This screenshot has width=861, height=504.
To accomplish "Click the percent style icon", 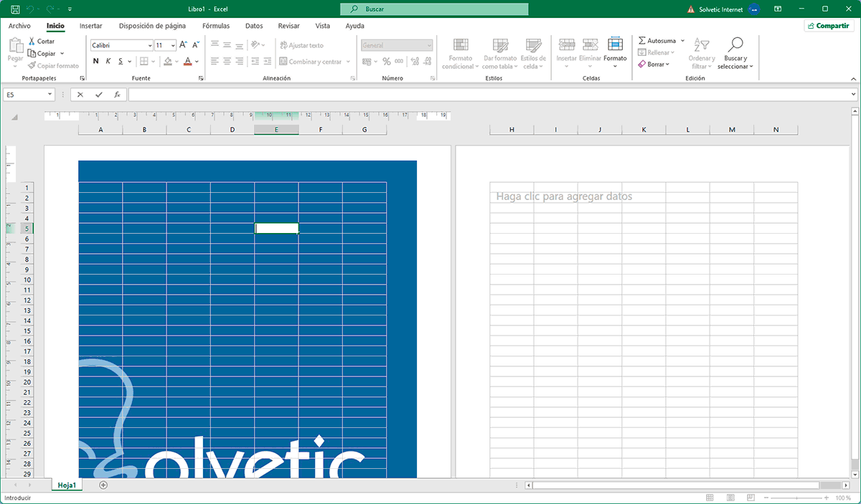I will tap(387, 62).
